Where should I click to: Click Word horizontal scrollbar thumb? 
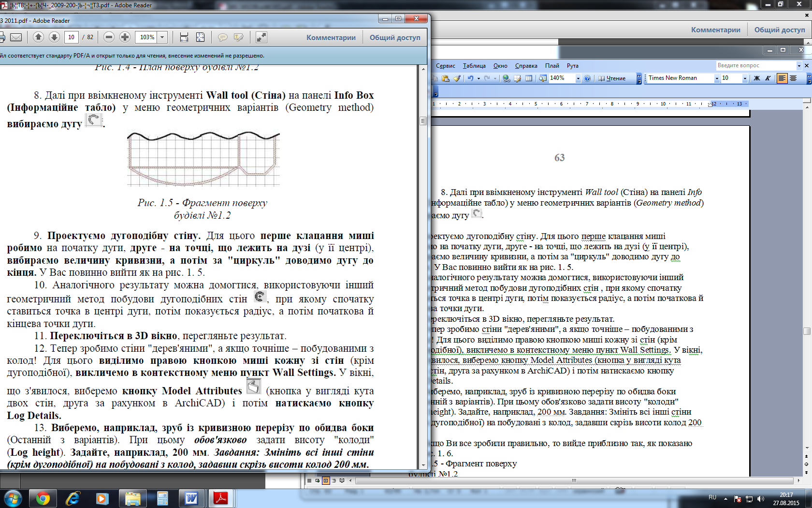pos(574,480)
